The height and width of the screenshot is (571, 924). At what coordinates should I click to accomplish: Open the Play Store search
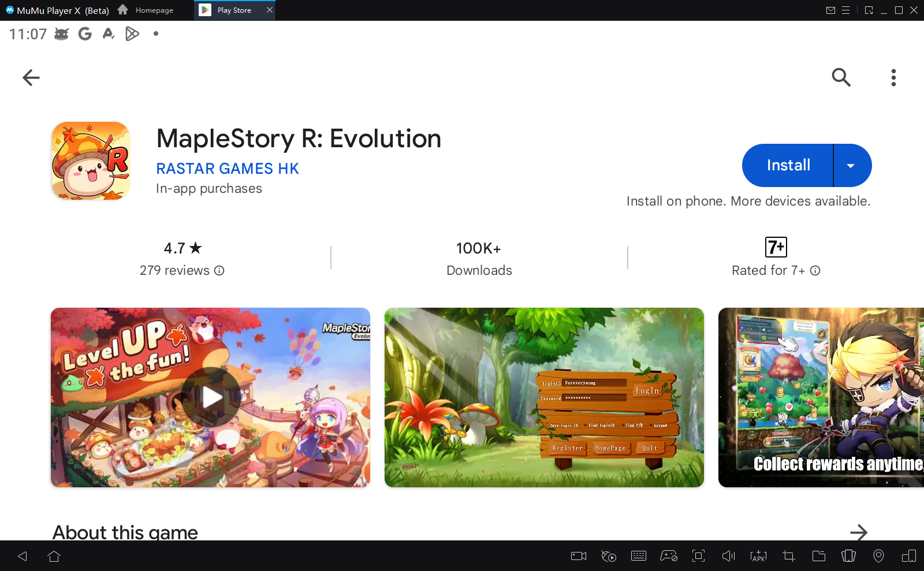pos(841,77)
